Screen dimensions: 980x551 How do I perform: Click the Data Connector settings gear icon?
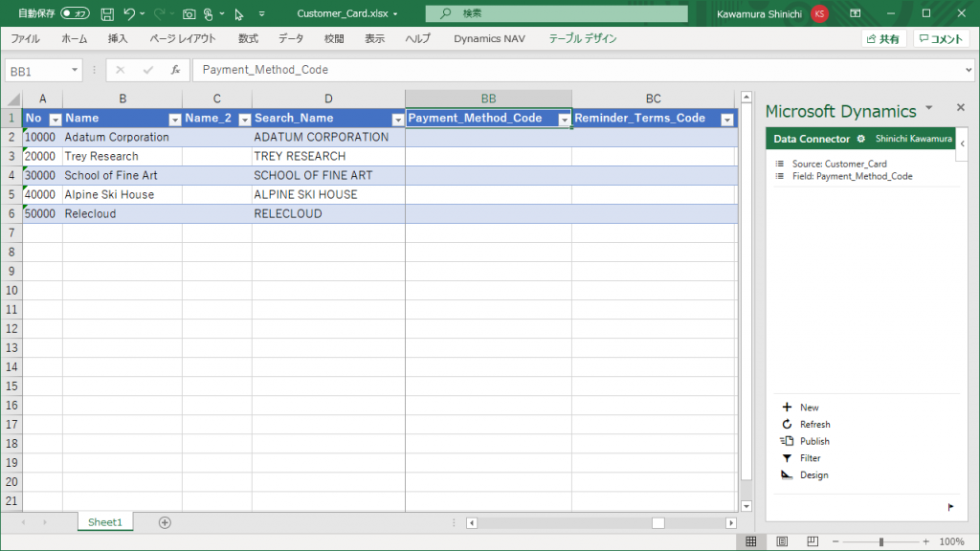click(x=861, y=139)
